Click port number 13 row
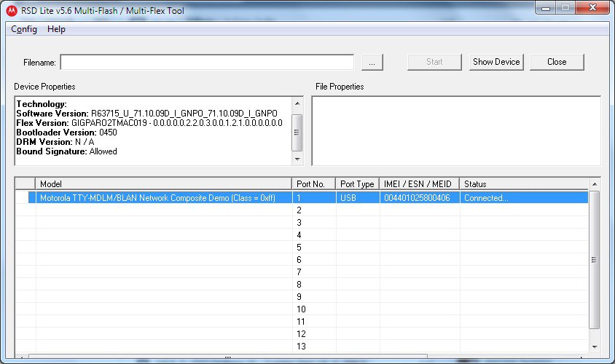615x364 pixels. (302, 346)
